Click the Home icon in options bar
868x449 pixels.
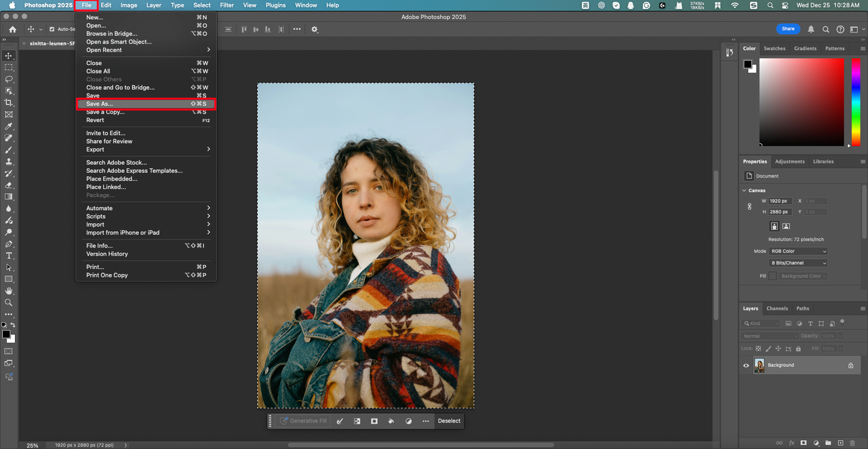tap(12, 29)
